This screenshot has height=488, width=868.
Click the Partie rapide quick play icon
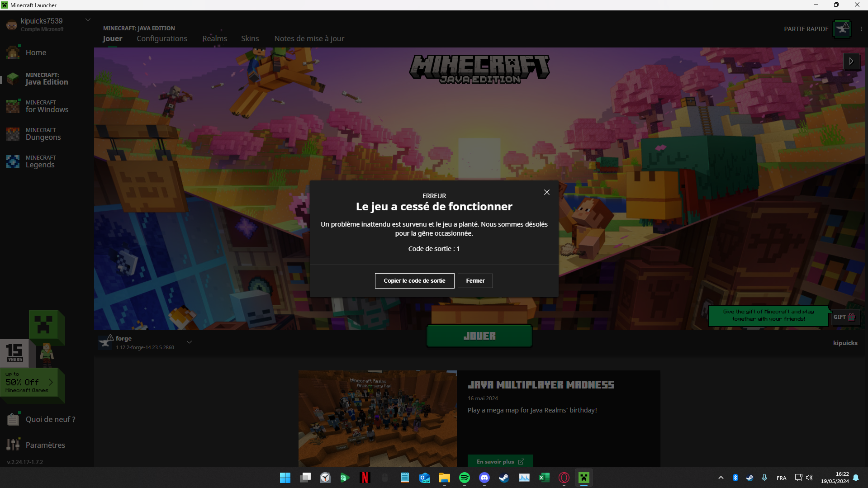[x=842, y=29]
